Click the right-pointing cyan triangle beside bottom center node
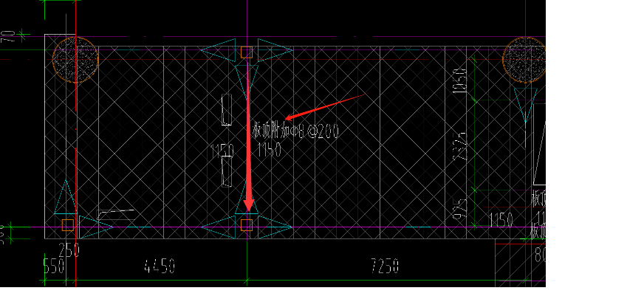The height and width of the screenshot is (299, 644). [x=275, y=227]
